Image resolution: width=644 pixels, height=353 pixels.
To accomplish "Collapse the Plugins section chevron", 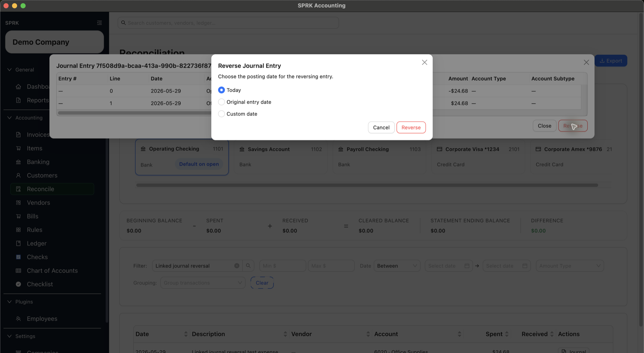I will tap(9, 302).
